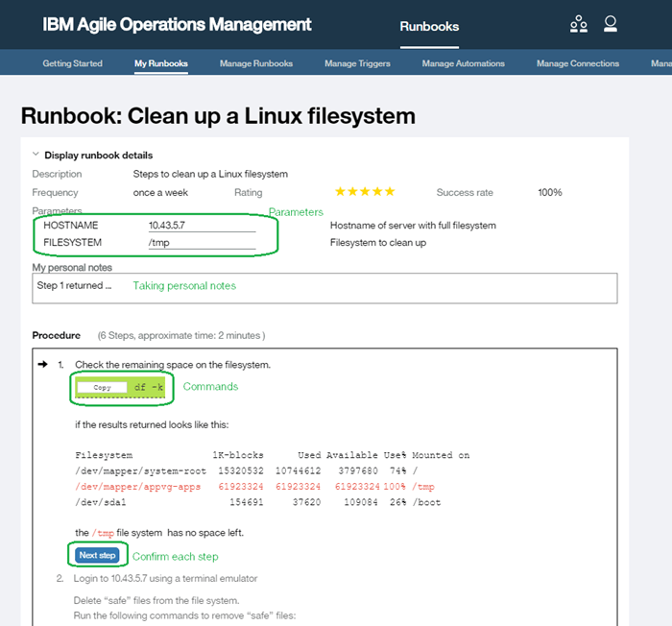The height and width of the screenshot is (626, 672).
Task: Click step 2 'Login to 10.43.5.7' text
Action: tap(165, 578)
